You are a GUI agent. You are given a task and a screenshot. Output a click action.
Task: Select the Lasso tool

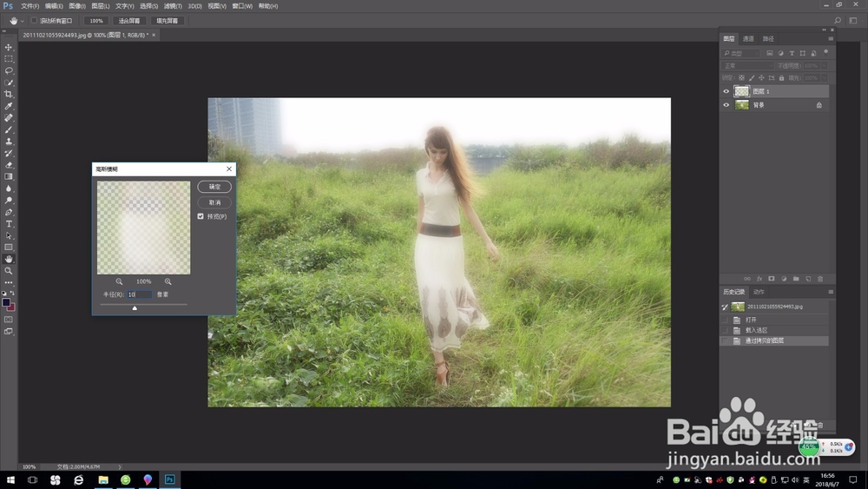(9, 71)
